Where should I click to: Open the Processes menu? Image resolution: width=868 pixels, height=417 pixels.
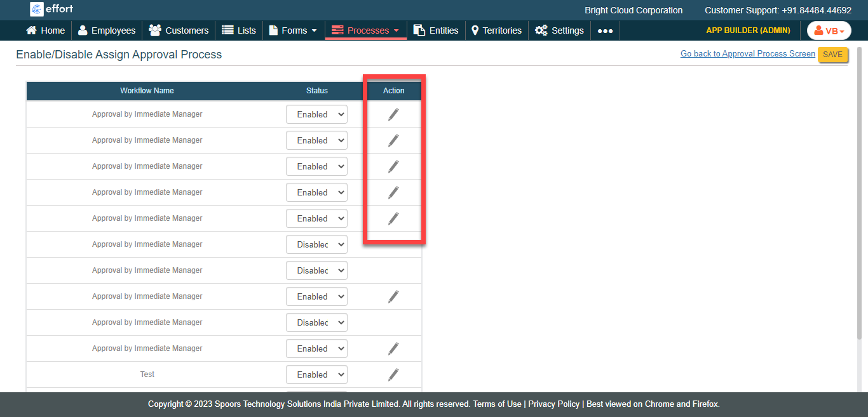click(365, 30)
